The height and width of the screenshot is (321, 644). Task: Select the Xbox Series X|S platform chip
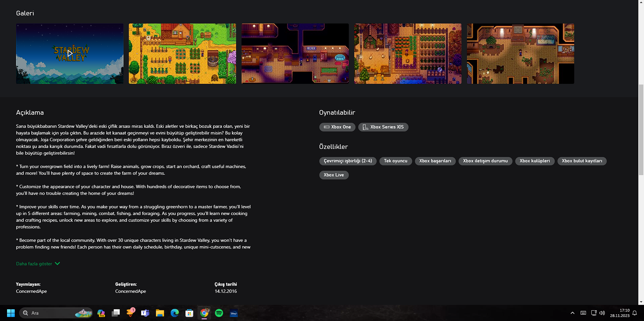pyautogui.click(x=383, y=127)
